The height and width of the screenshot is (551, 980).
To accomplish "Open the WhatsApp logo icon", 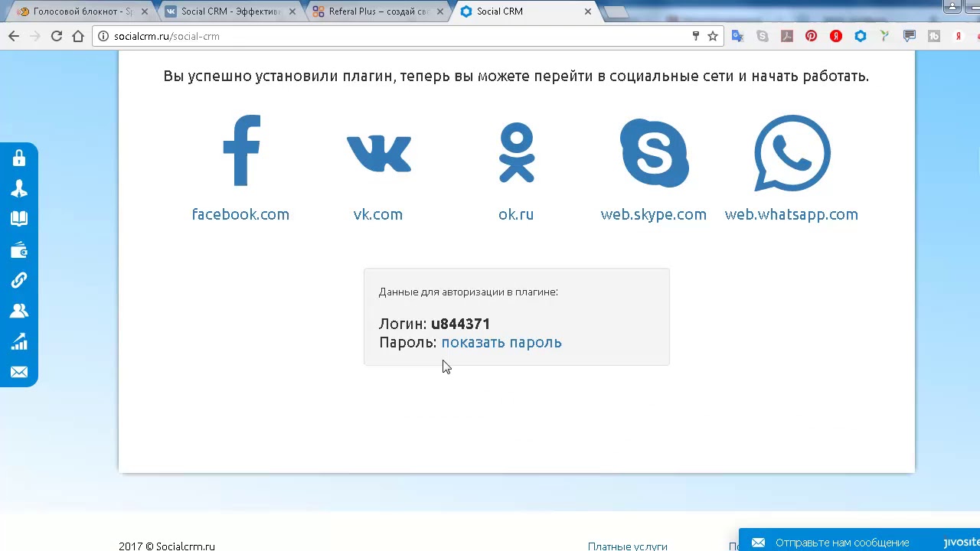I will click(x=792, y=153).
